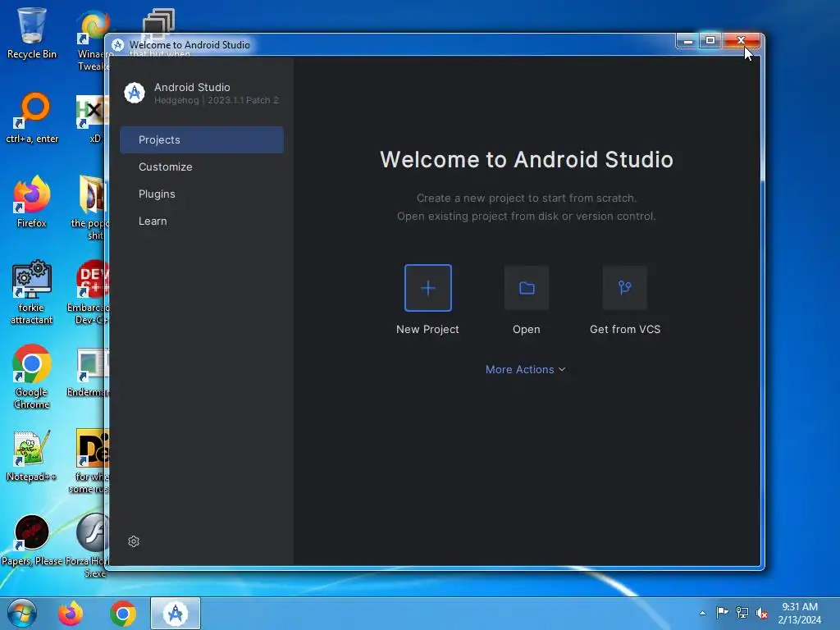Click Android Studio icon in window title bar
Viewport: 840px width, 630px height.
(118, 45)
